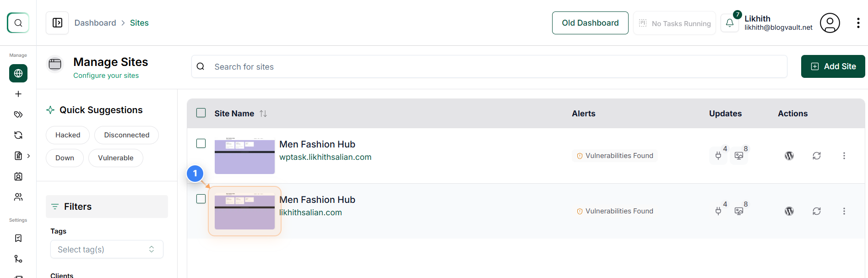Click the No Tasks Running indicator

click(674, 23)
